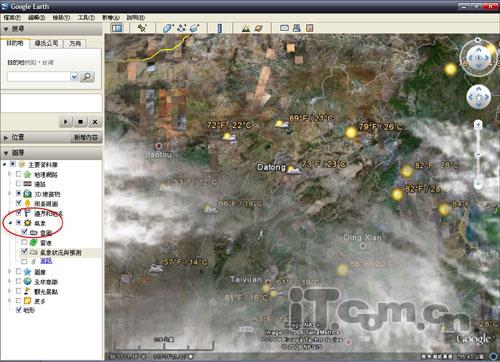Uncheck the 雲圖 clouds checkbox
This screenshot has height=362, width=500.
point(24,232)
